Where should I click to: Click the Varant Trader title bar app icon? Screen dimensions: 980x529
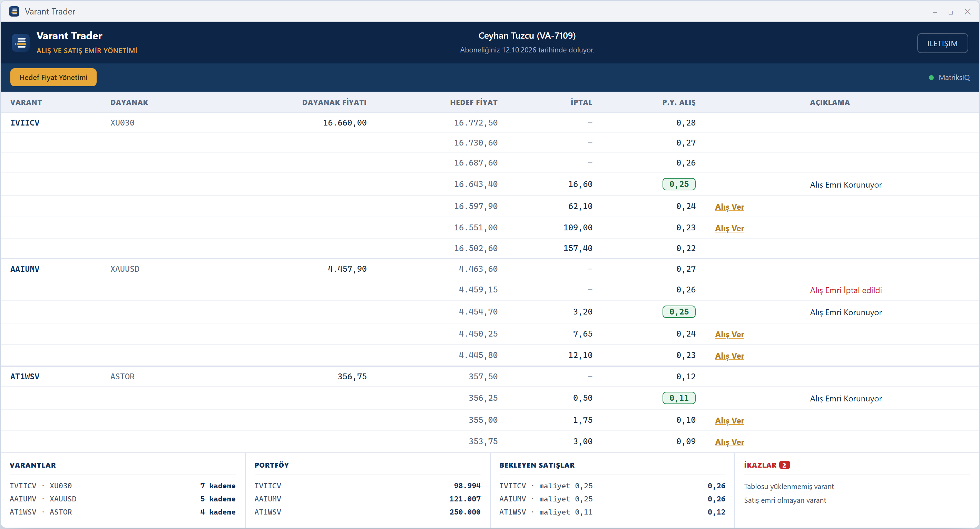[x=14, y=11]
